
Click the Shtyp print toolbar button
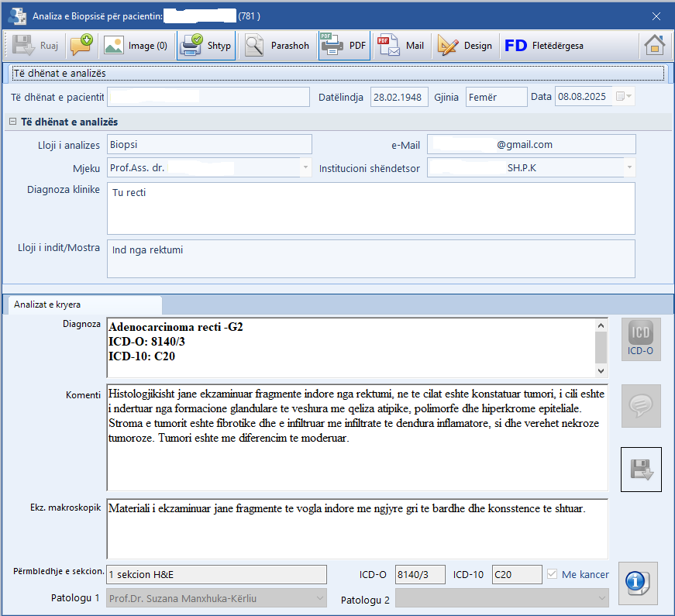(205, 46)
